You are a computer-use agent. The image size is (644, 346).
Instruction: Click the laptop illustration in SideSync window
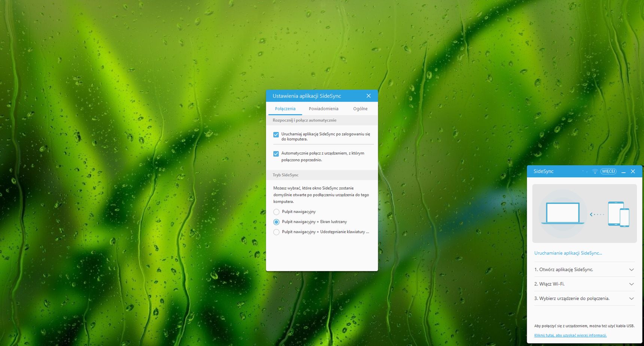click(563, 213)
